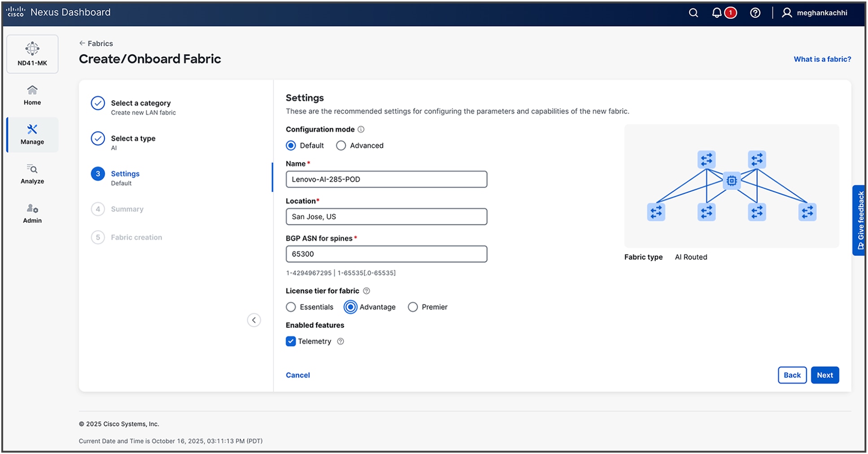Go back to Fabrics with back arrow
Screen dimensions: 868x454
tap(83, 43)
